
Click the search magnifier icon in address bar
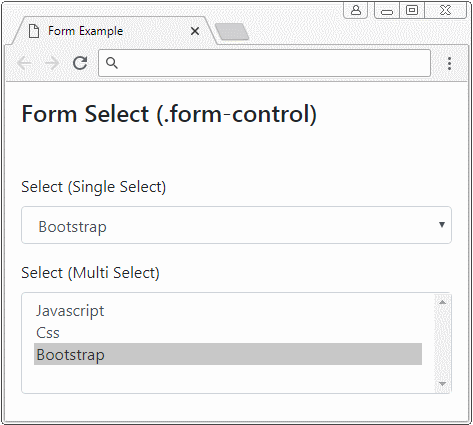click(112, 63)
